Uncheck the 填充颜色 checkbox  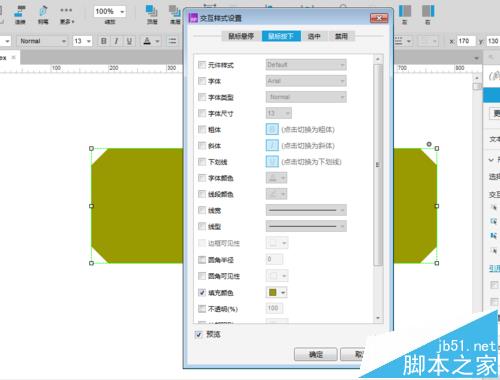pos(202,292)
